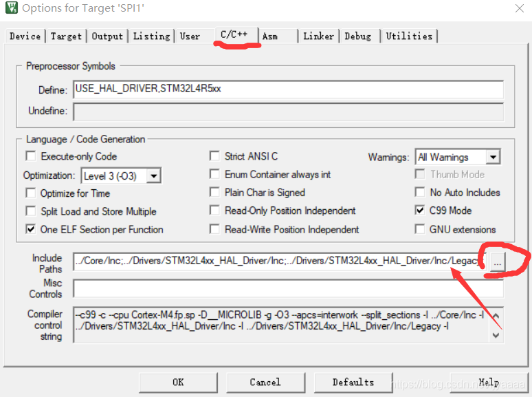532x397 pixels.
Task: Click the Cancel button
Action: pyautogui.click(x=265, y=383)
